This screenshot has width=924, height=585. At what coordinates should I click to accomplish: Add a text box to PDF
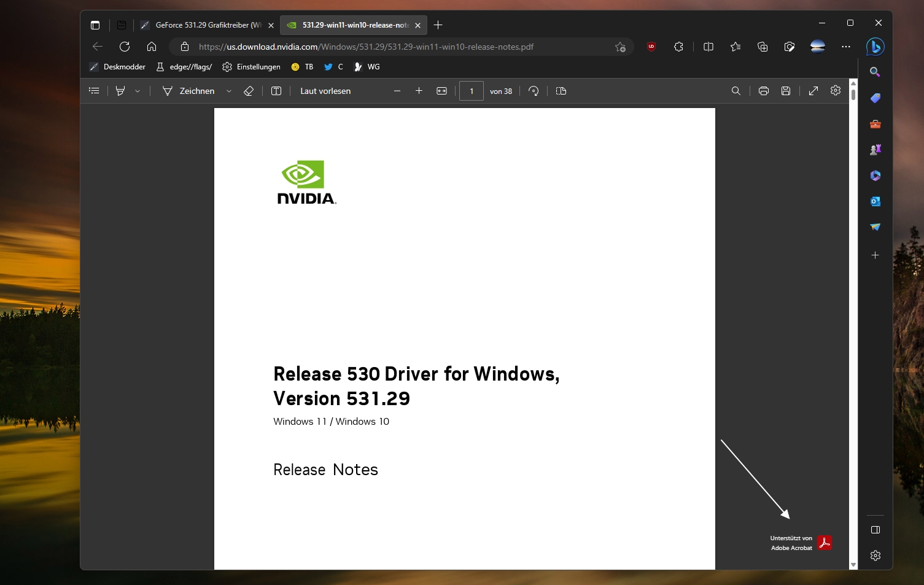(276, 91)
